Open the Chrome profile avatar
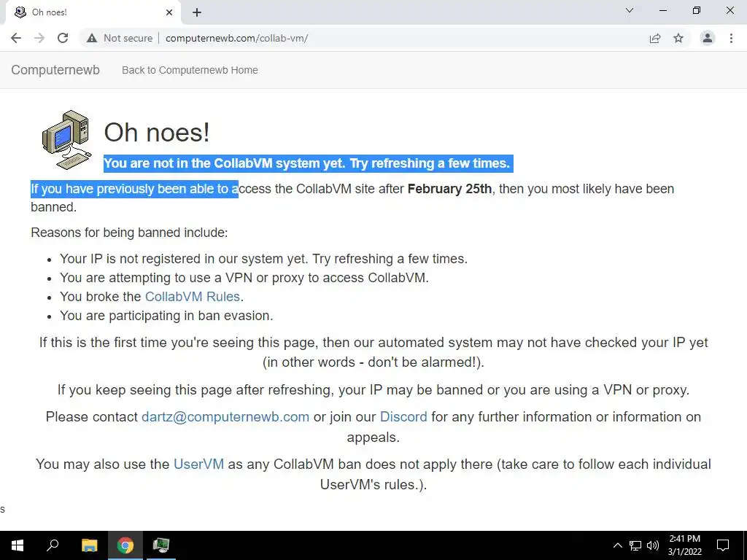This screenshot has height=560, width=747. coord(708,38)
